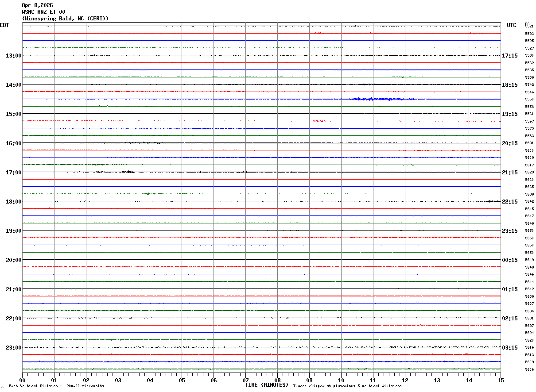This screenshot has width=536, height=392.
Task: Click the 22:00 EDT row label
Action: pyautogui.click(x=13, y=318)
